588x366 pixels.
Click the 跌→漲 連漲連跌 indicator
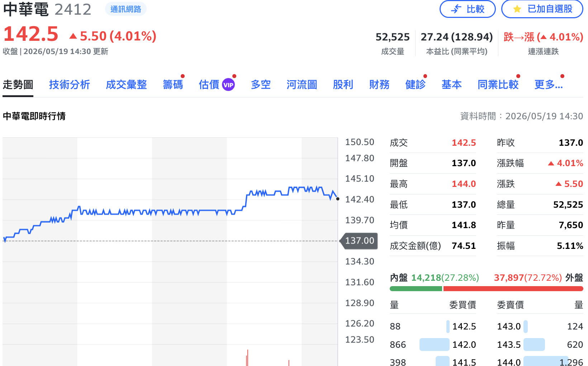tap(543, 37)
